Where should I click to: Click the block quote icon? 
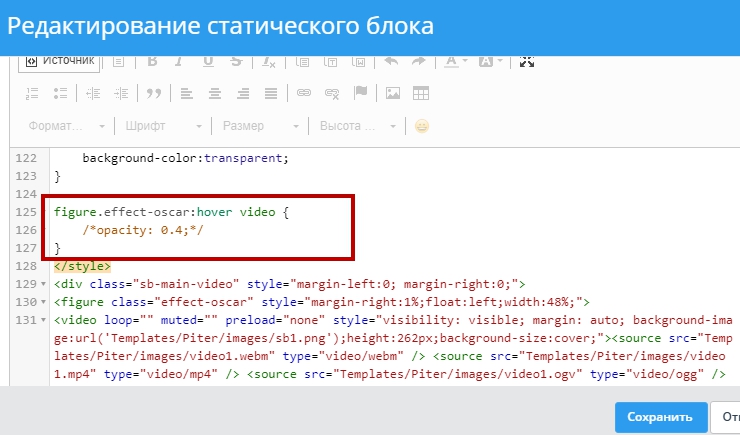(x=154, y=93)
